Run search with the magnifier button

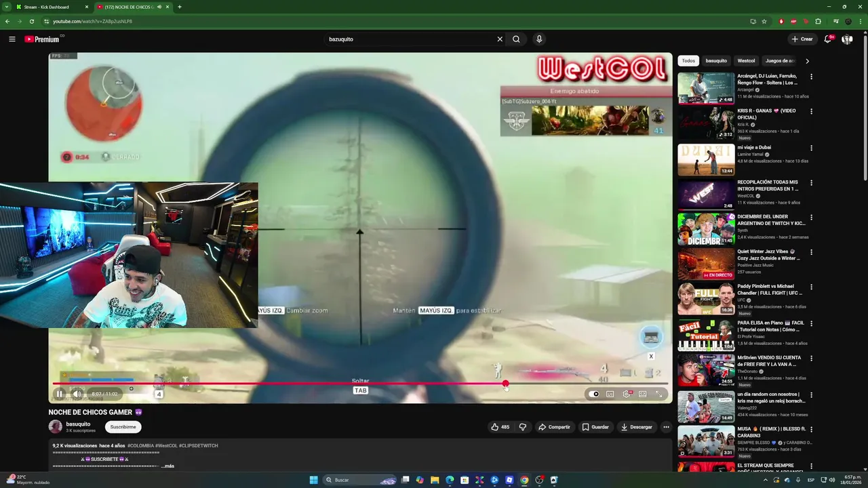[x=516, y=39]
